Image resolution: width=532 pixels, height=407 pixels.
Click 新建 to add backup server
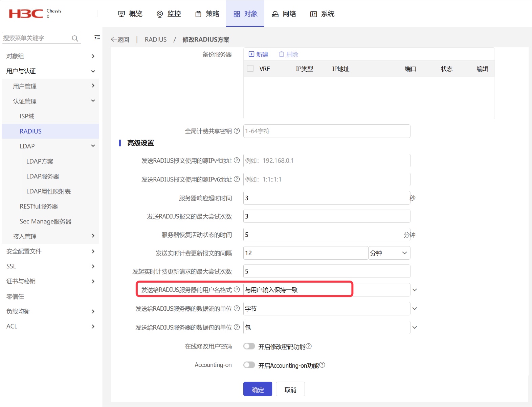tap(259, 54)
